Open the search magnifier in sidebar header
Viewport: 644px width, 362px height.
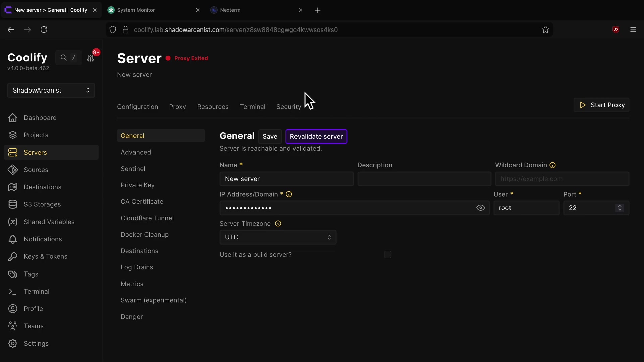click(63, 58)
